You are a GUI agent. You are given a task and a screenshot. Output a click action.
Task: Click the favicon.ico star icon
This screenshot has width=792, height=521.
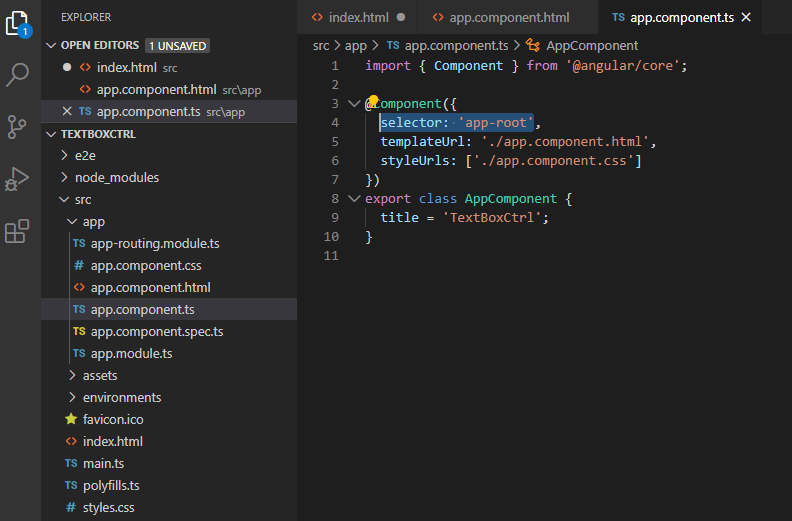71,419
